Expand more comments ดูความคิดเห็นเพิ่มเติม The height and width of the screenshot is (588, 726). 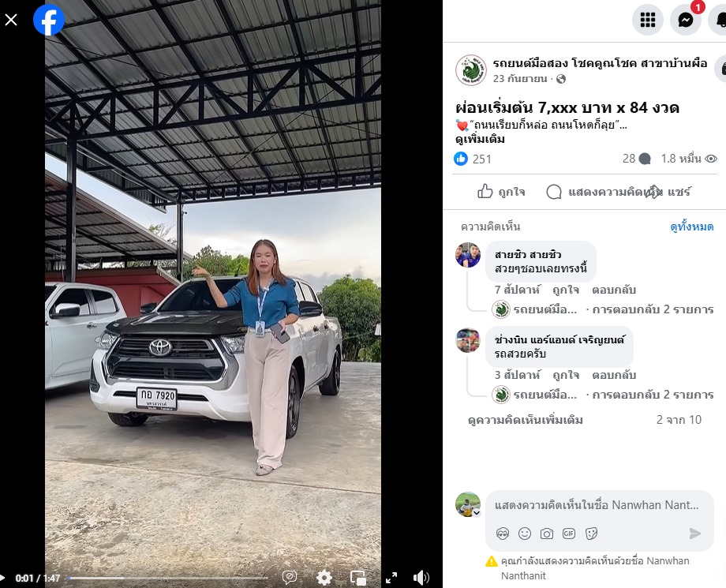click(x=526, y=420)
